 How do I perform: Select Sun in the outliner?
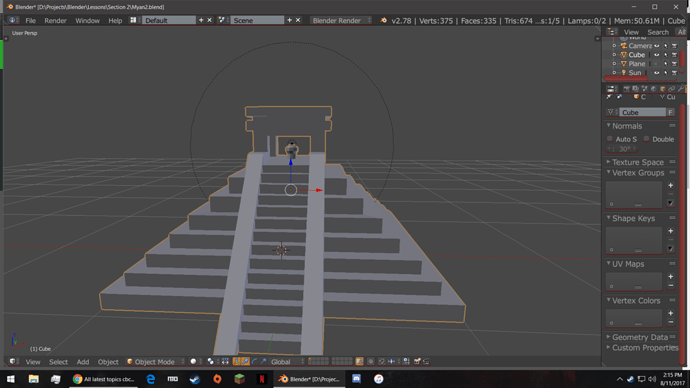pyautogui.click(x=635, y=73)
